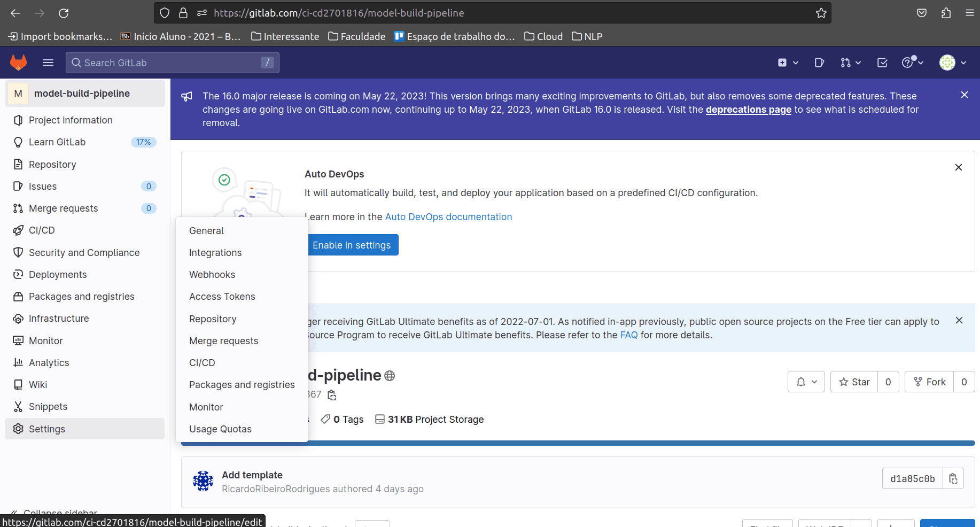Open Project information in sidebar
980x527 pixels.
[85, 120]
